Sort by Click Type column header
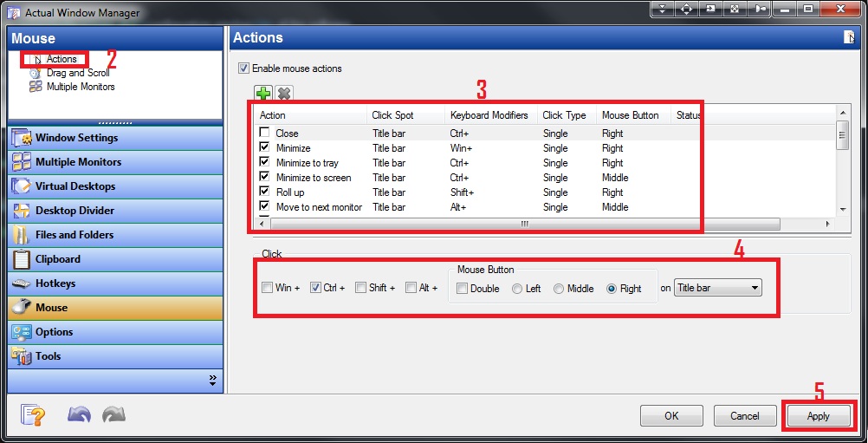This screenshot has height=443, width=868. pos(567,115)
